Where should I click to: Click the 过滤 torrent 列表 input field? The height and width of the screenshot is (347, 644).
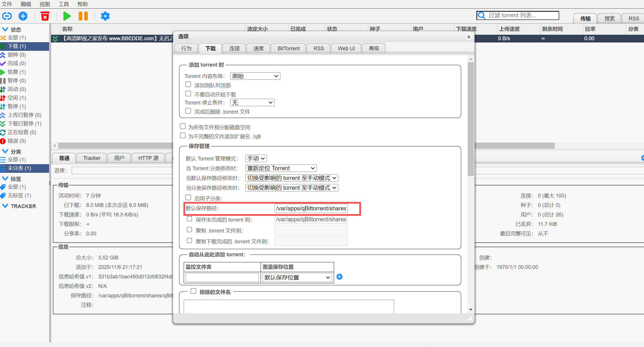(519, 15)
